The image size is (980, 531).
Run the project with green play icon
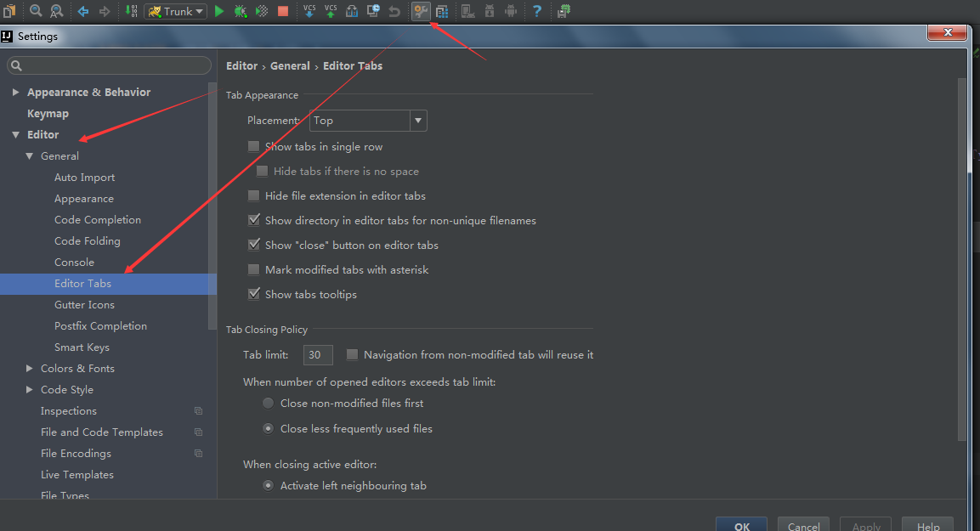(x=218, y=11)
